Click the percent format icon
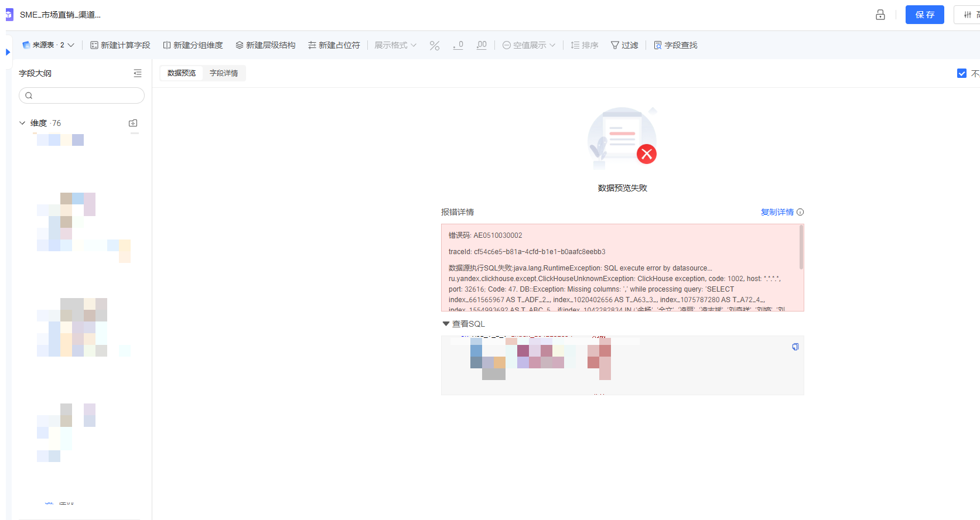980x520 pixels. [x=434, y=45]
